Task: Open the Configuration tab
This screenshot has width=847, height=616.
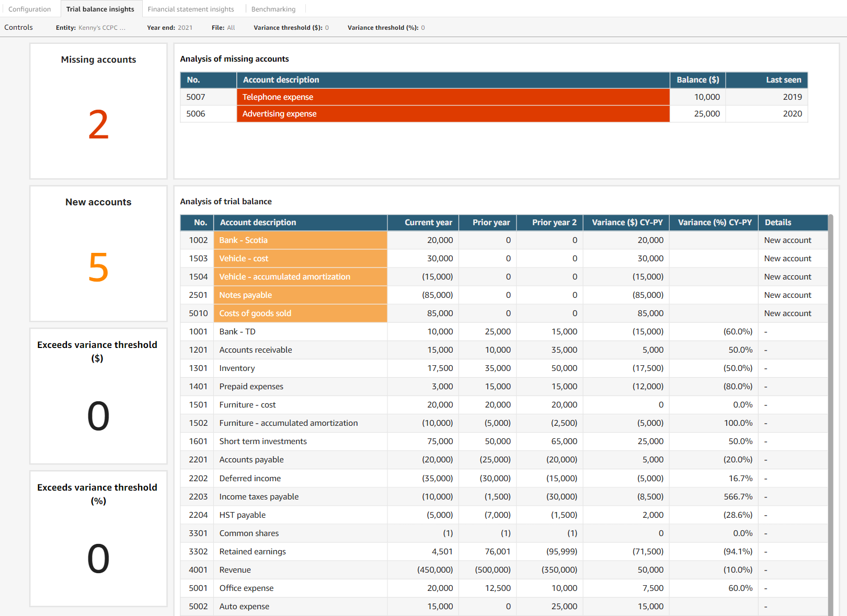Action: tap(30, 9)
